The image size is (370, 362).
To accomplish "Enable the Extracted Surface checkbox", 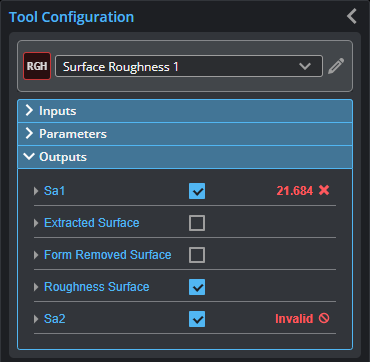I will pyautogui.click(x=197, y=223).
